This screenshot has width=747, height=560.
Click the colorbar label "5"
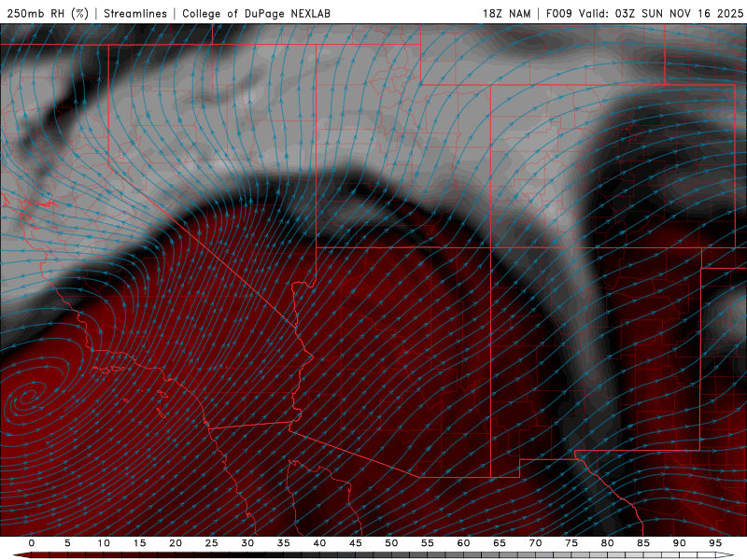click(x=67, y=543)
